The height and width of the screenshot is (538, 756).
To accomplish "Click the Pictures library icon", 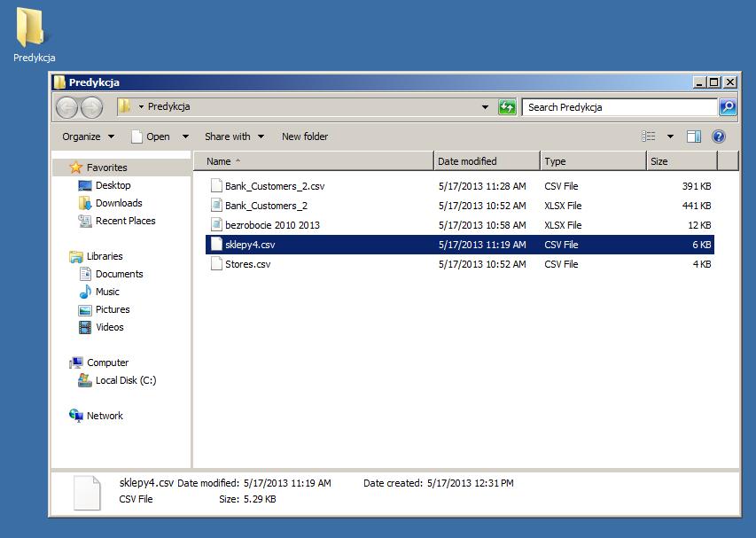I will coord(85,310).
